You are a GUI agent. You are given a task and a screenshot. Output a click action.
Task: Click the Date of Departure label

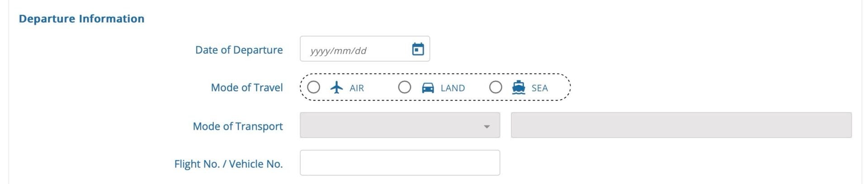click(x=239, y=50)
